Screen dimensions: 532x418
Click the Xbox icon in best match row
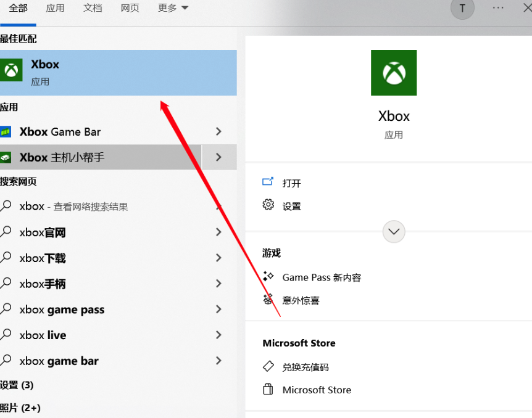click(11, 70)
